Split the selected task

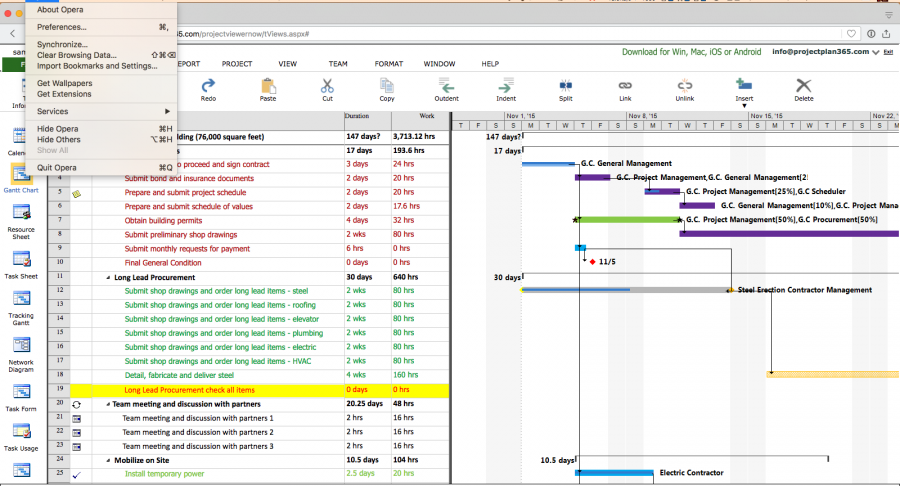click(565, 86)
